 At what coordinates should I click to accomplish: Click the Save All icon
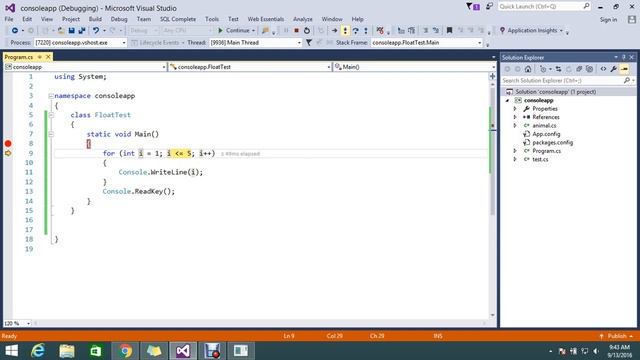pos(82,31)
